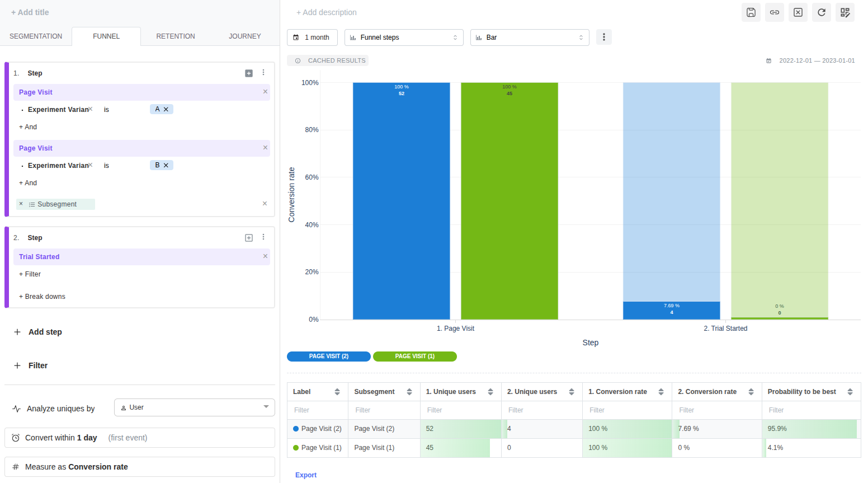The height and width of the screenshot is (483, 868).
Task: Remove variant A tag from filter
Action: [166, 110]
